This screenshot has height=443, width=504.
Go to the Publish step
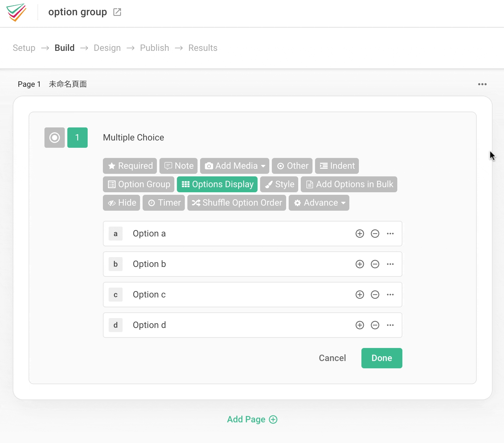coord(155,48)
